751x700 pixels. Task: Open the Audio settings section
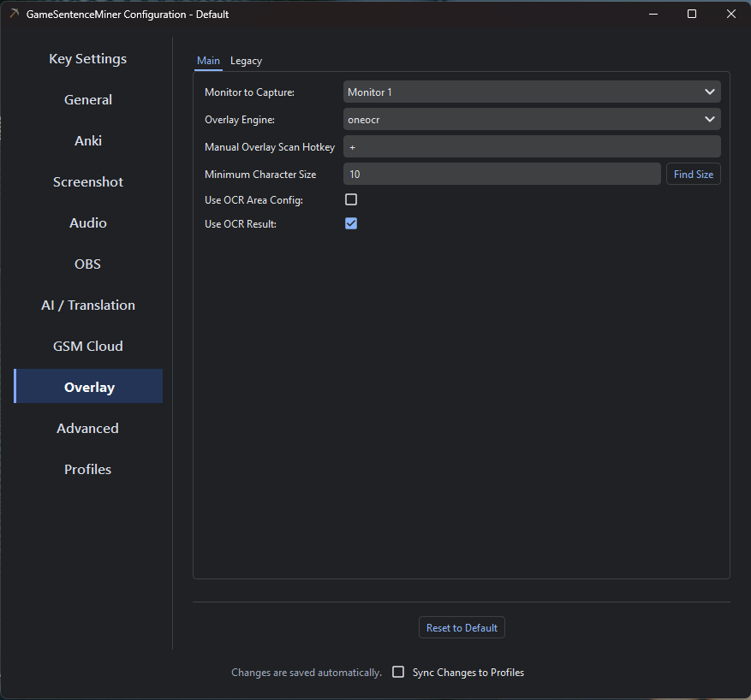(x=88, y=223)
